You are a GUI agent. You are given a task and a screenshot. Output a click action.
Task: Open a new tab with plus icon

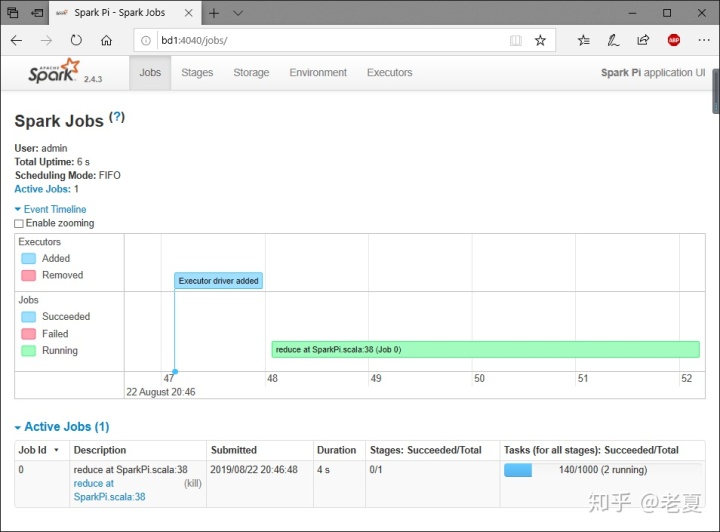[x=214, y=13]
